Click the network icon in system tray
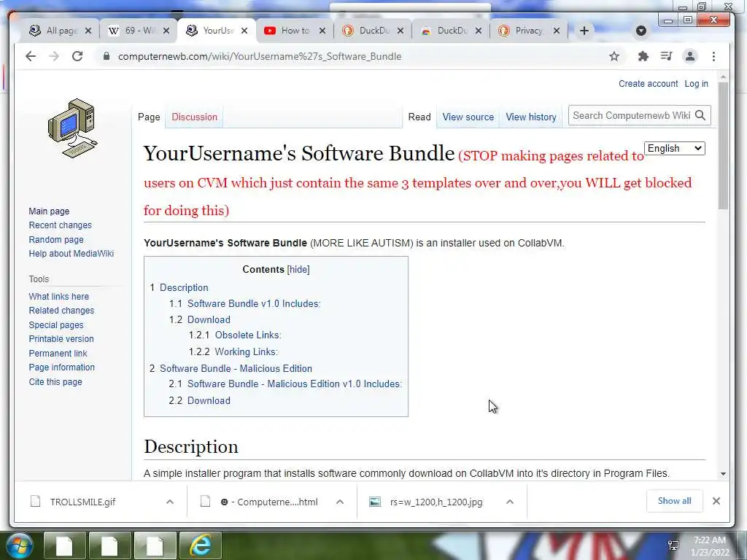747x560 pixels. coord(673,545)
